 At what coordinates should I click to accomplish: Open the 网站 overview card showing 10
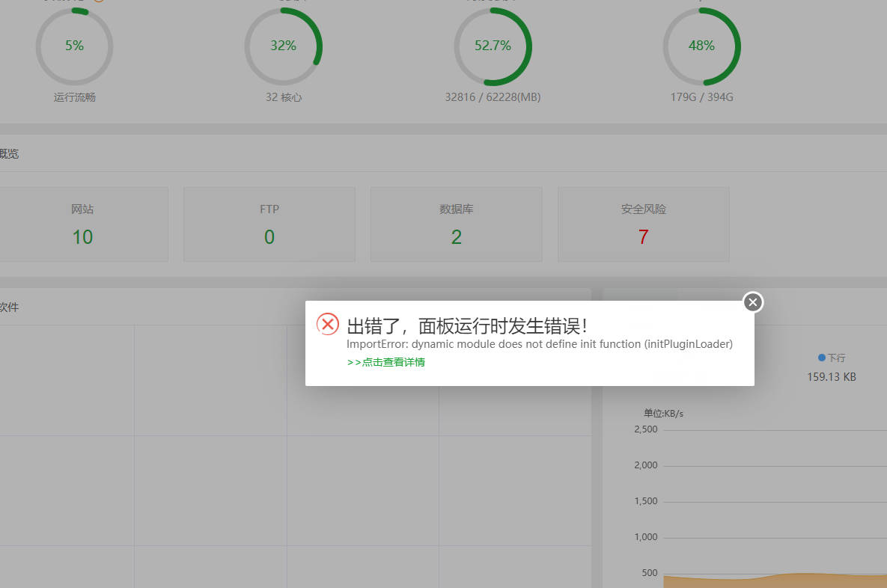(82, 224)
